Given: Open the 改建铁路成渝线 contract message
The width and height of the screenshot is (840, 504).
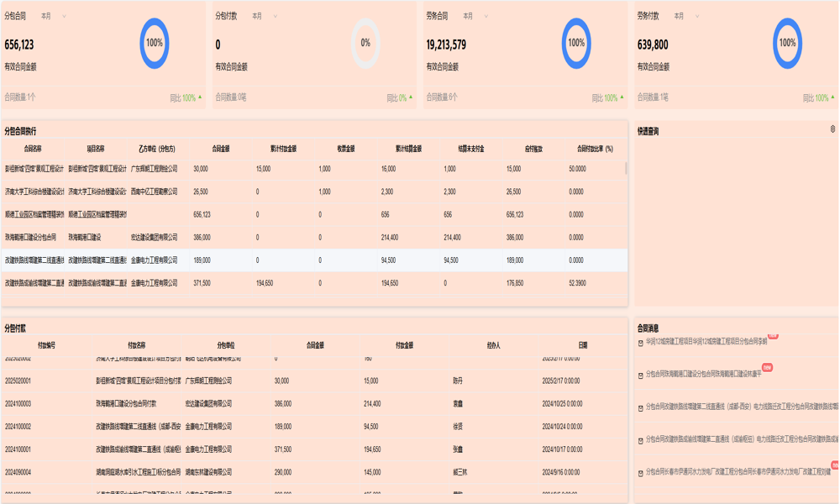Looking at the screenshot, I should click(x=739, y=440).
